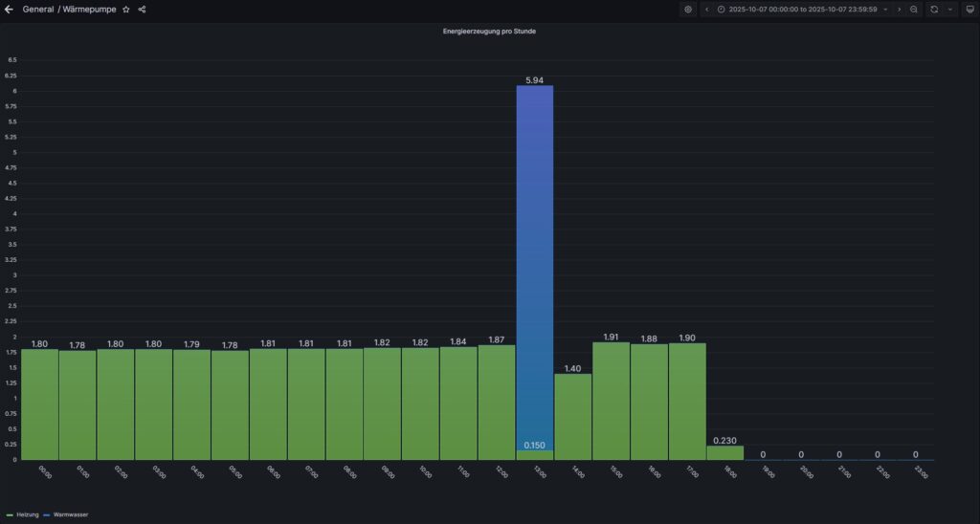Expand the refresh interval dropdown
980x524 pixels.
(x=950, y=9)
